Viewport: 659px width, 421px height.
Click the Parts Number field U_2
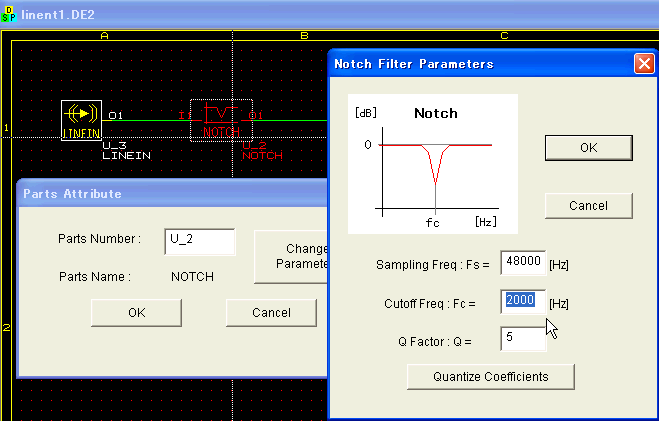coord(200,242)
